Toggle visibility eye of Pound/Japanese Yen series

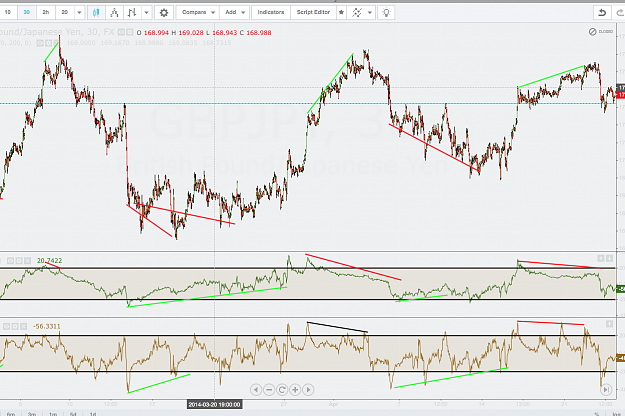click(122, 32)
